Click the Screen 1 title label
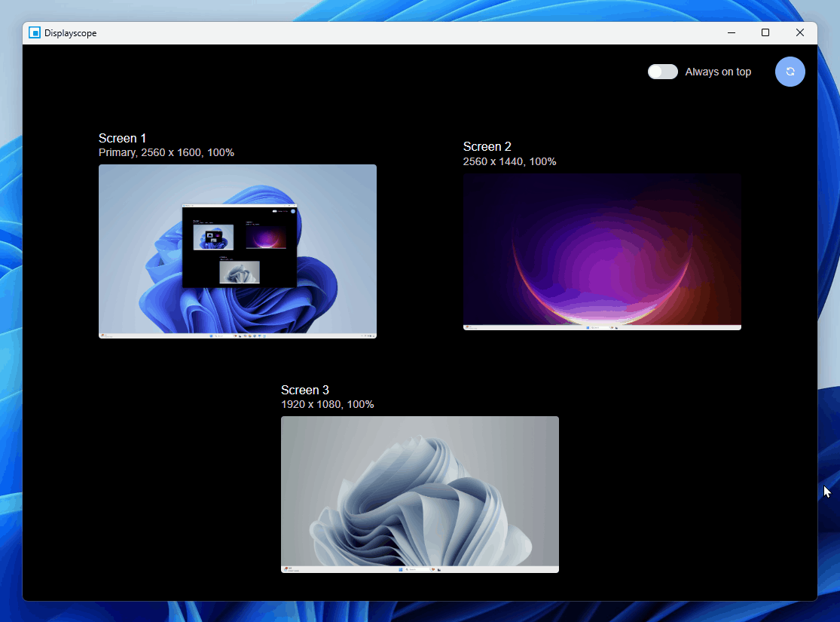 (122, 138)
